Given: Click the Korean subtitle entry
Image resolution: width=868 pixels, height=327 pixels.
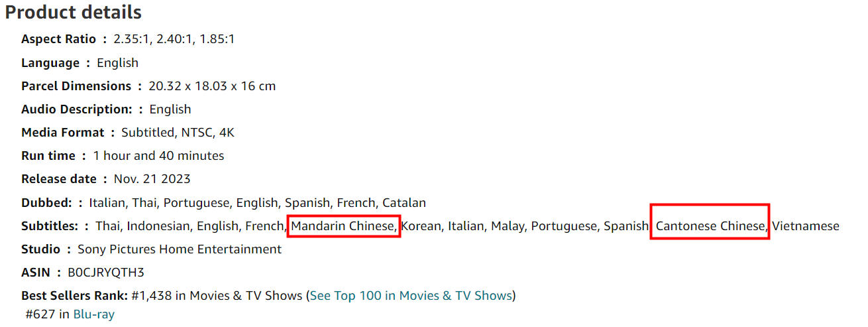Looking at the screenshot, I should pyautogui.click(x=421, y=226).
